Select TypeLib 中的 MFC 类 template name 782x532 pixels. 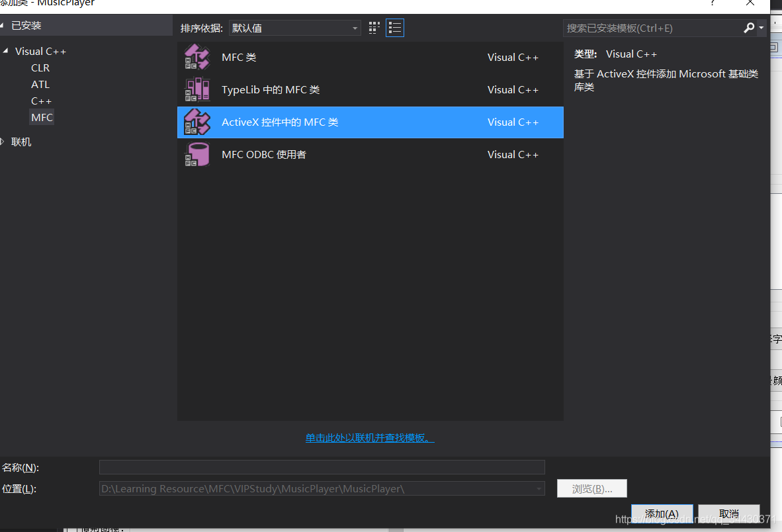[x=271, y=90]
